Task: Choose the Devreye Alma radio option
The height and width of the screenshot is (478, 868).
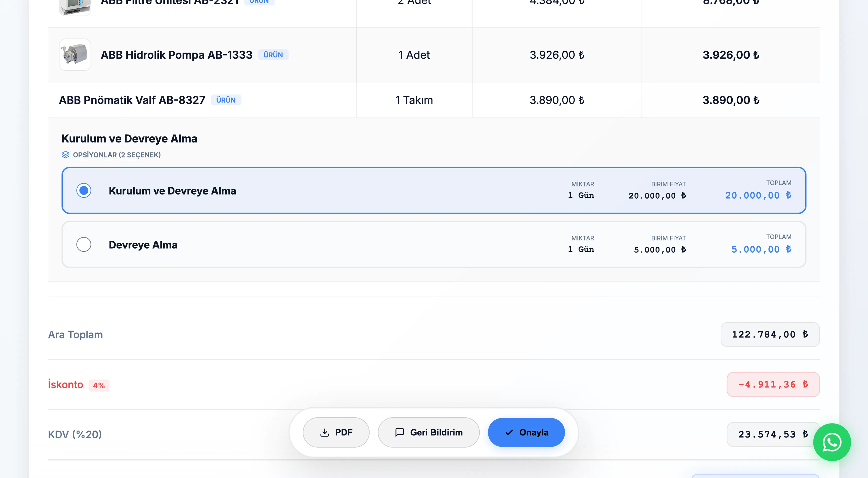Action: click(84, 244)
